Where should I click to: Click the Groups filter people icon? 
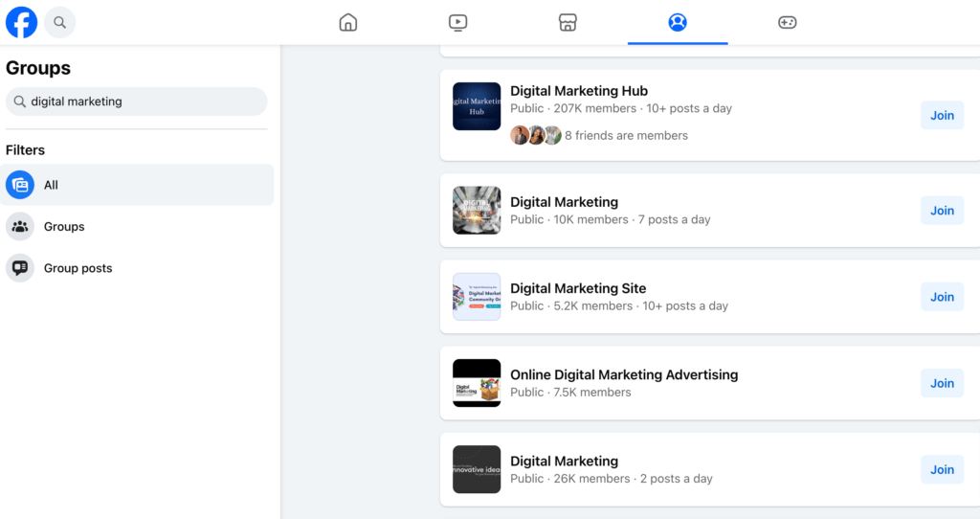click(20, 226)
